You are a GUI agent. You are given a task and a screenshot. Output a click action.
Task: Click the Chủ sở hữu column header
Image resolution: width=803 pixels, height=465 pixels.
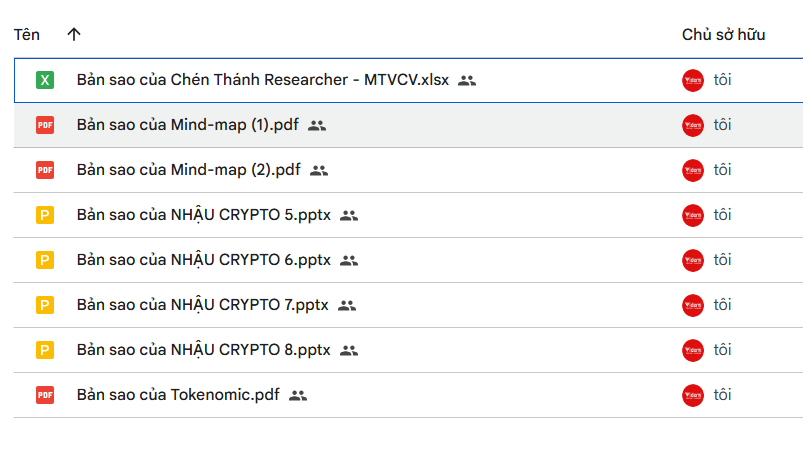(x=724, y=35)
